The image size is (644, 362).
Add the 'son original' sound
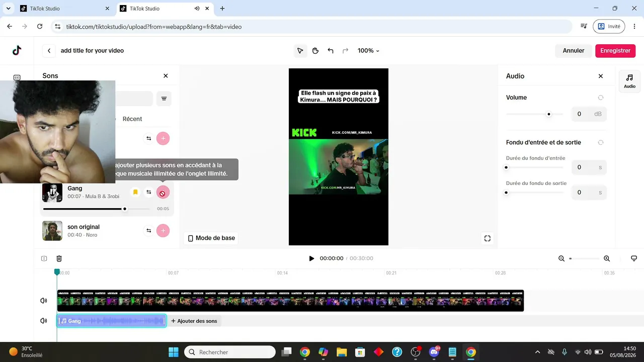(x=163, y=231)
